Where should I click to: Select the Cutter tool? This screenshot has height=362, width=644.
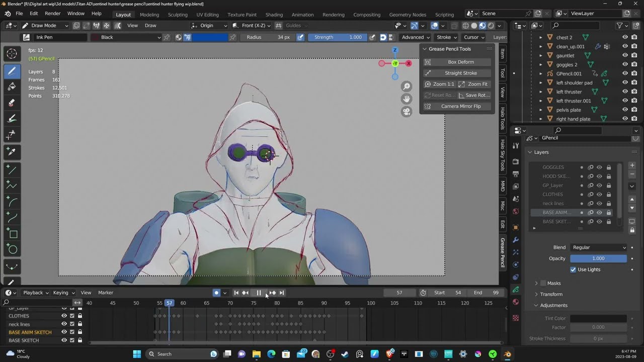(x=12, y=135)
